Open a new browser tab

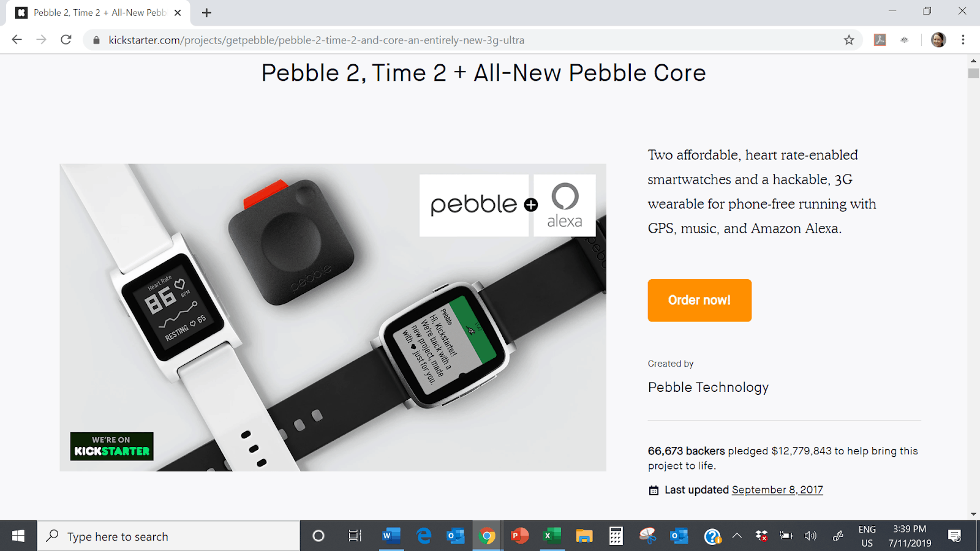[x=207, y=13]
